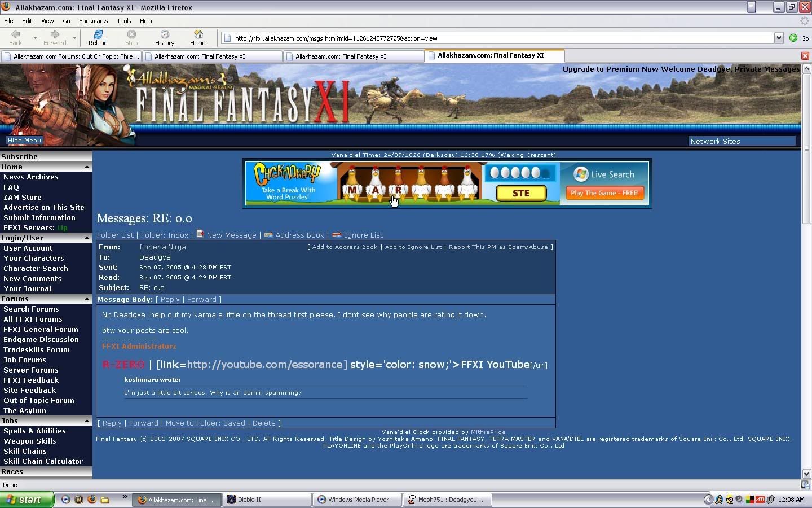Click the Ignore List icon
Screen dimensions: 812x508
(x=337, y=235)
